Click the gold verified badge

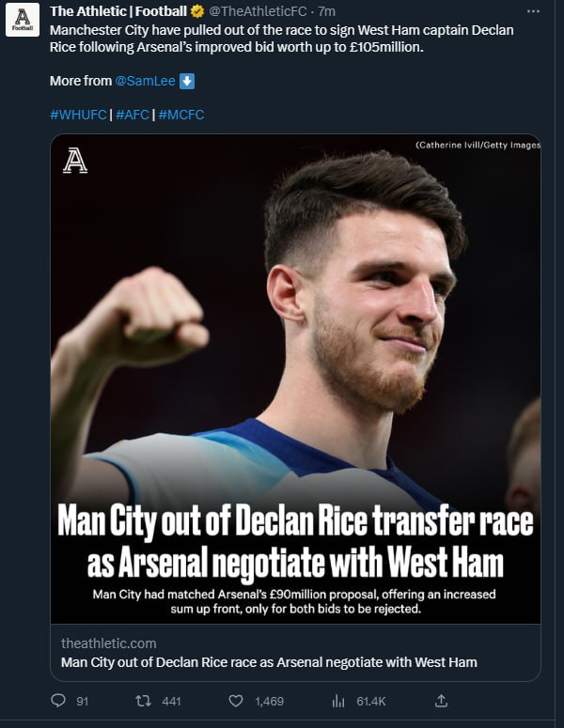[196, 12]
